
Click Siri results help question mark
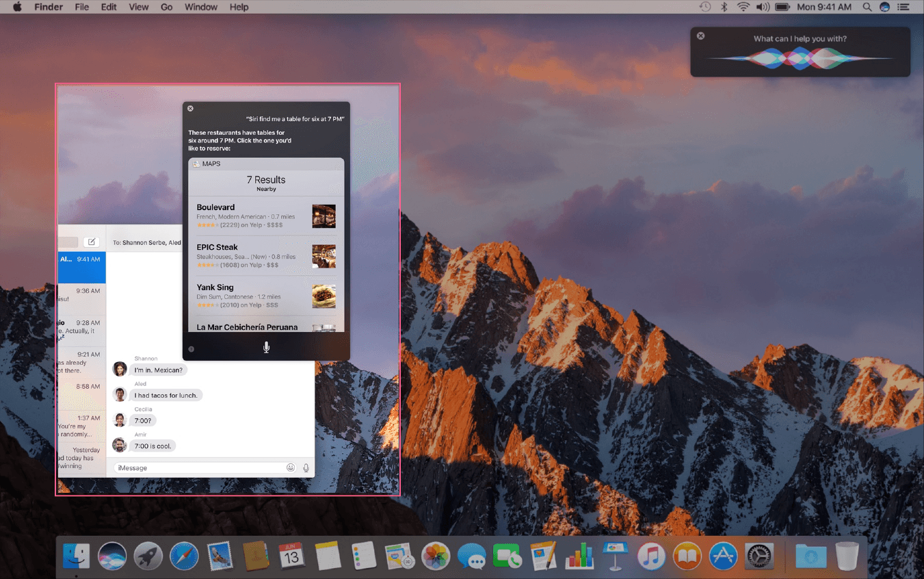pyautogui.click(x=191, y=349)
